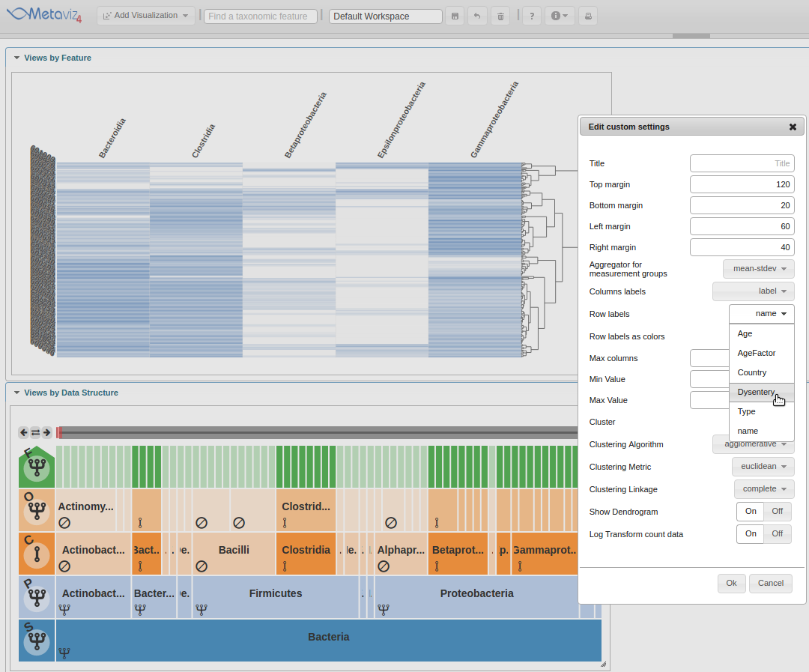The height and width of the screenshot is (672, 809).
Task: Select name from the Row labels list
Action: 762,431
